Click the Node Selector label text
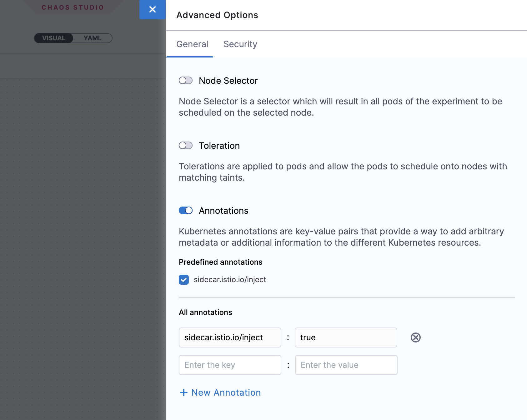The height and width of the screenshot is (420, 527). (228, 81)
